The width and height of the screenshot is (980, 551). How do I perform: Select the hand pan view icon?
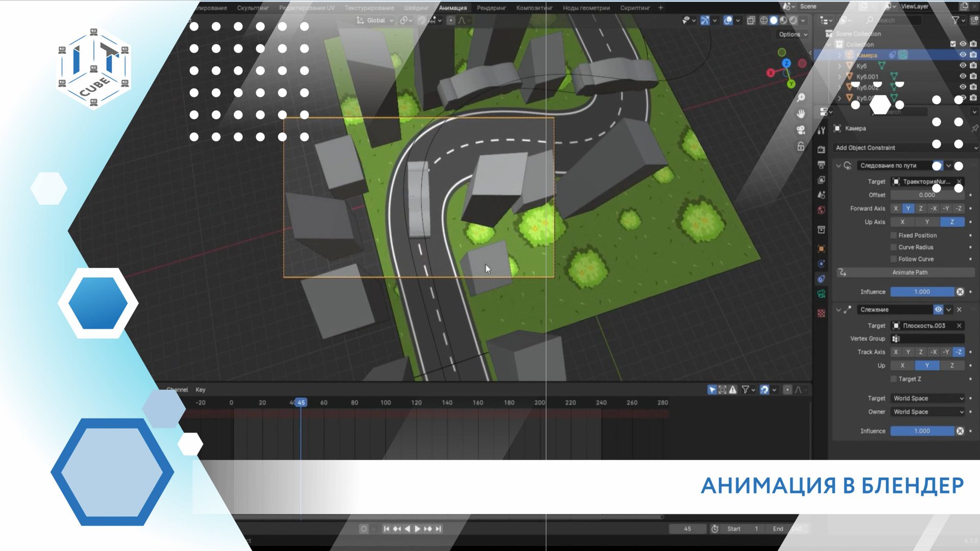[801, 113]
